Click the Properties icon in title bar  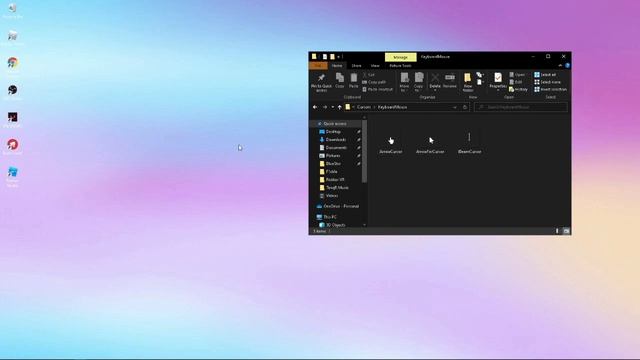(x=324, y=57)
